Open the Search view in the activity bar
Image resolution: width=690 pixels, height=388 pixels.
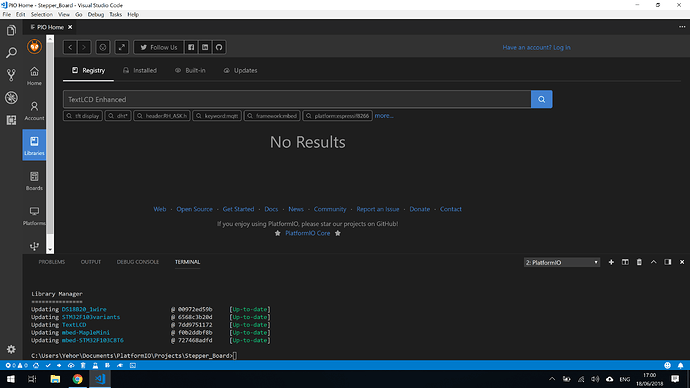click(x=11, y=53)
